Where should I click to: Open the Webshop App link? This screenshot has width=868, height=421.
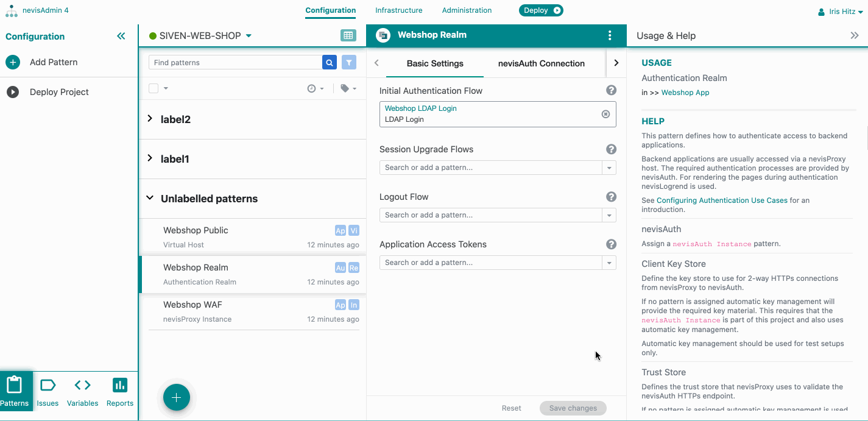(x=685, y=93)
